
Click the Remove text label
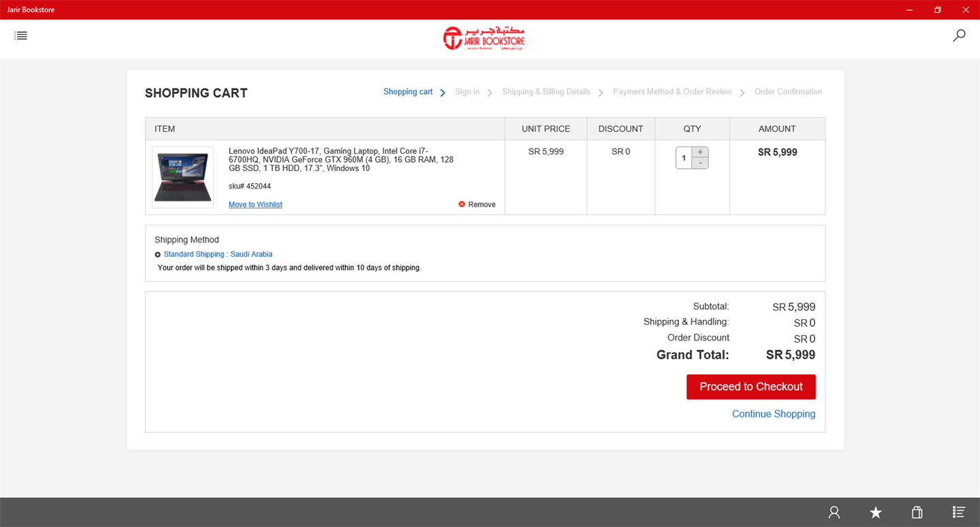482,204
